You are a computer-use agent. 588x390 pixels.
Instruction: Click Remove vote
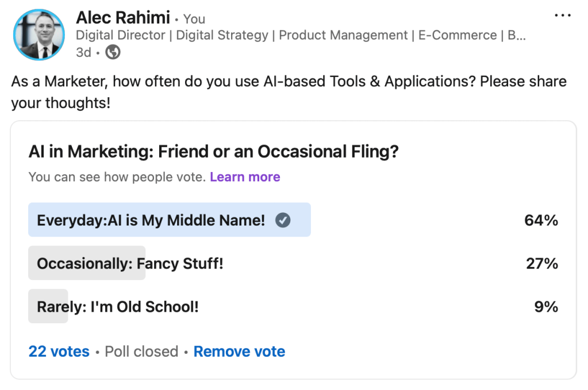point(239,351)
